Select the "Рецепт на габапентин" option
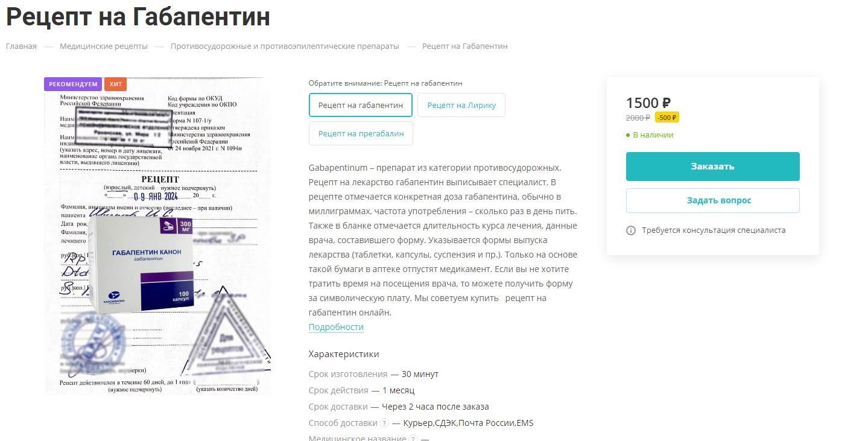The image size is (868, 441). (361, 105)
